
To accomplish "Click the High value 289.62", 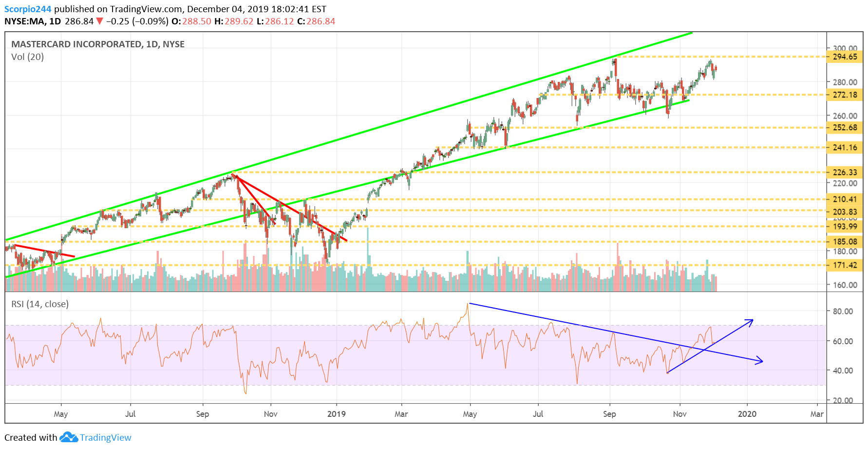I will tap(239, 21).
